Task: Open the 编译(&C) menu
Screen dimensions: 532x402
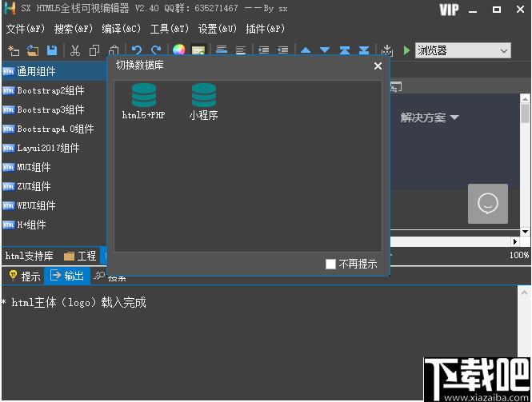Action: coord(121,29)
